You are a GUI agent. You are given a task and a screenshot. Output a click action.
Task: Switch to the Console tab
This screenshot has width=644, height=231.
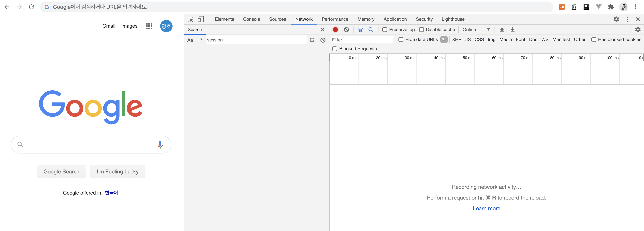(251, 19)
